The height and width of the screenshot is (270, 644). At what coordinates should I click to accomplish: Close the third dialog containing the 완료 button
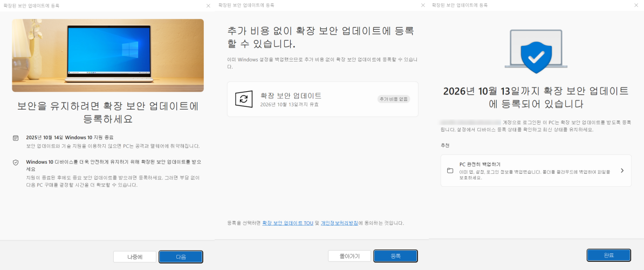[638, 5]
